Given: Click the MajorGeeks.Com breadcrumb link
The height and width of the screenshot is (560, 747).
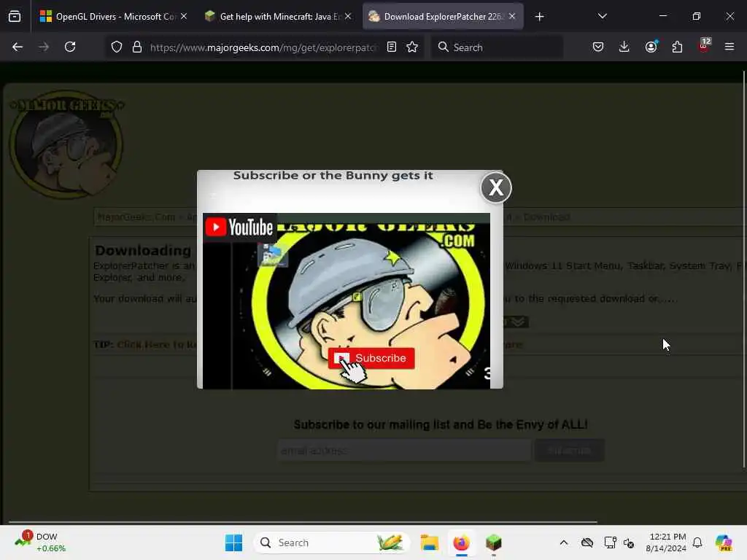Looking at the screenshot, I should [x=136, y=217].
